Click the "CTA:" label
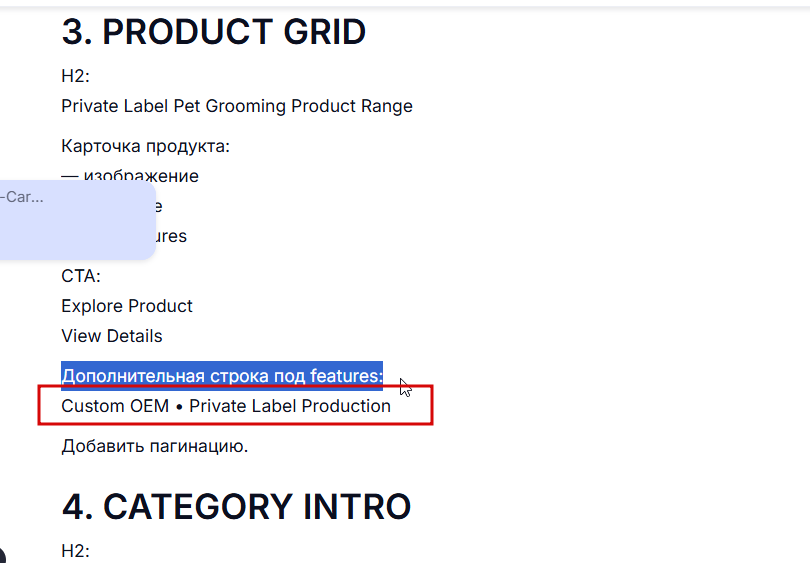The width and height of the screenshot is (810, 563). coord(81,276)
